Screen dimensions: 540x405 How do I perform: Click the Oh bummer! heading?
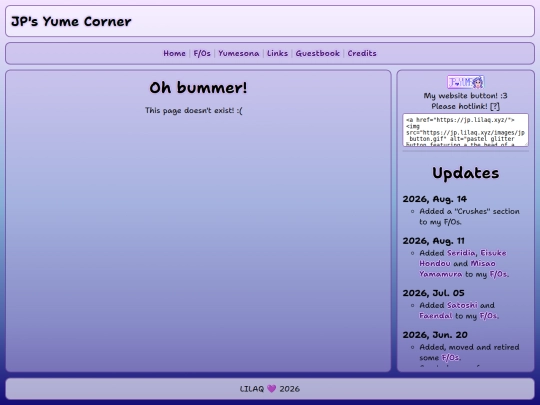click(x=198, y=87)
